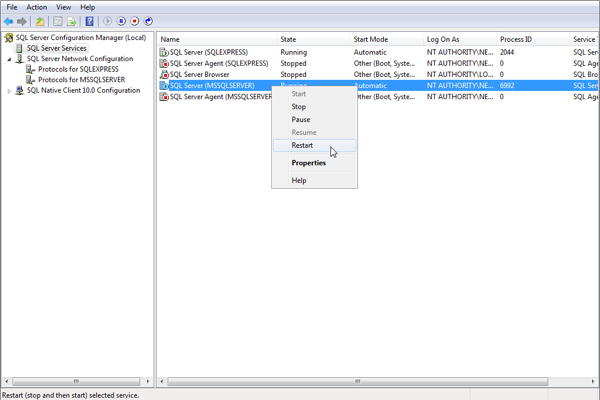Select SQL Server Configuration Manager (Local) label
The image size is (600, 400).
pos(81,38)
